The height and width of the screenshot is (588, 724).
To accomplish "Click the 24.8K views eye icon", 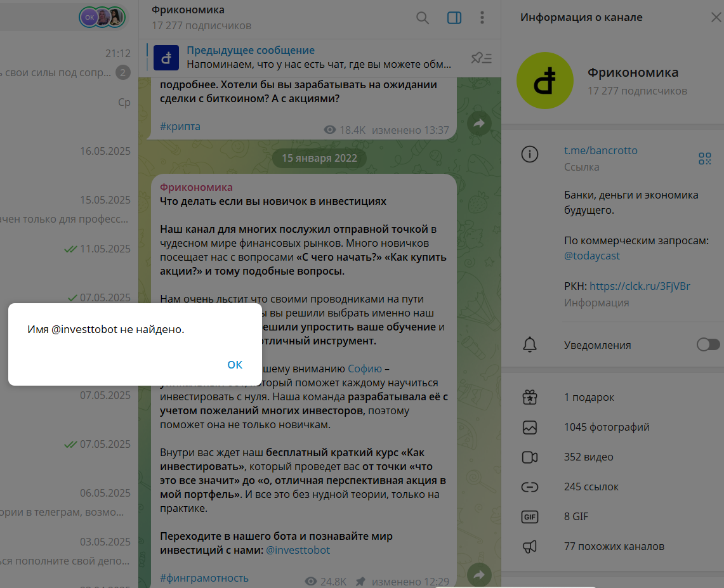I will [311, 582].
